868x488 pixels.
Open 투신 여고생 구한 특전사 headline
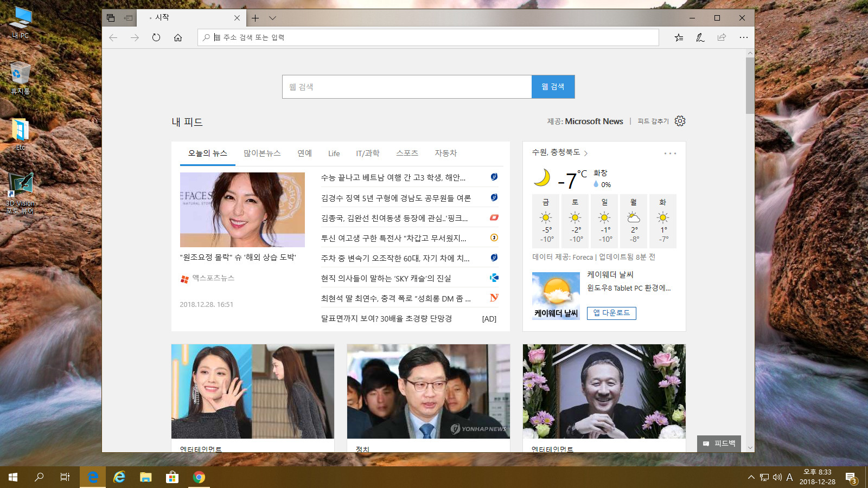pyautogui.click(x=394, y=238)
